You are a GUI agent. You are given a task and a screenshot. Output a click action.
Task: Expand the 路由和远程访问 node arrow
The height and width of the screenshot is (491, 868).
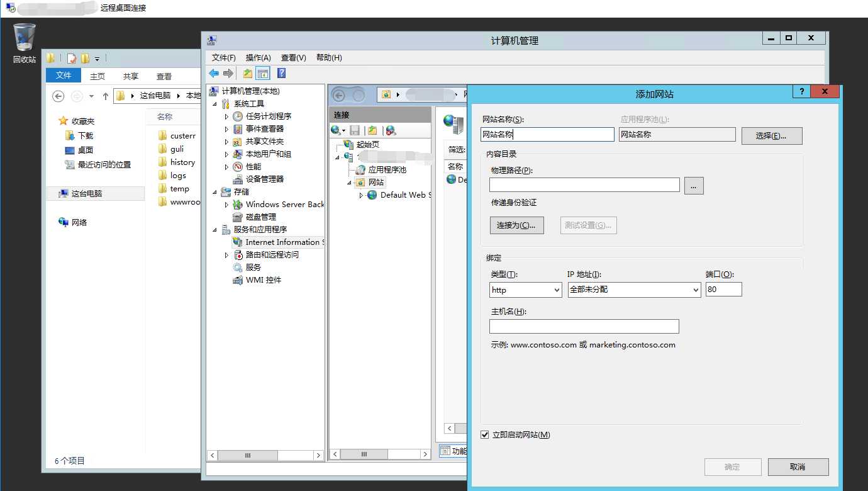(227, 255)
